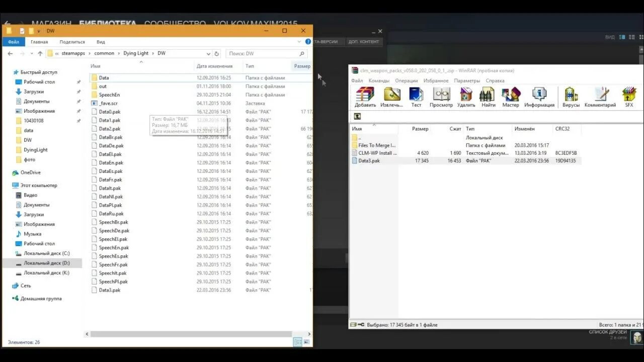Screen dimensions: 644x362
Task: Select Data folder in Explorer list
Action: 201,78
